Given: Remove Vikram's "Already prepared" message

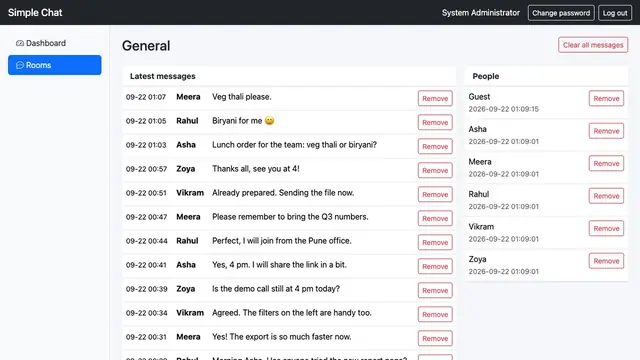Looking at the screenshot, I should pyautogui.click(x=435, y=194).
